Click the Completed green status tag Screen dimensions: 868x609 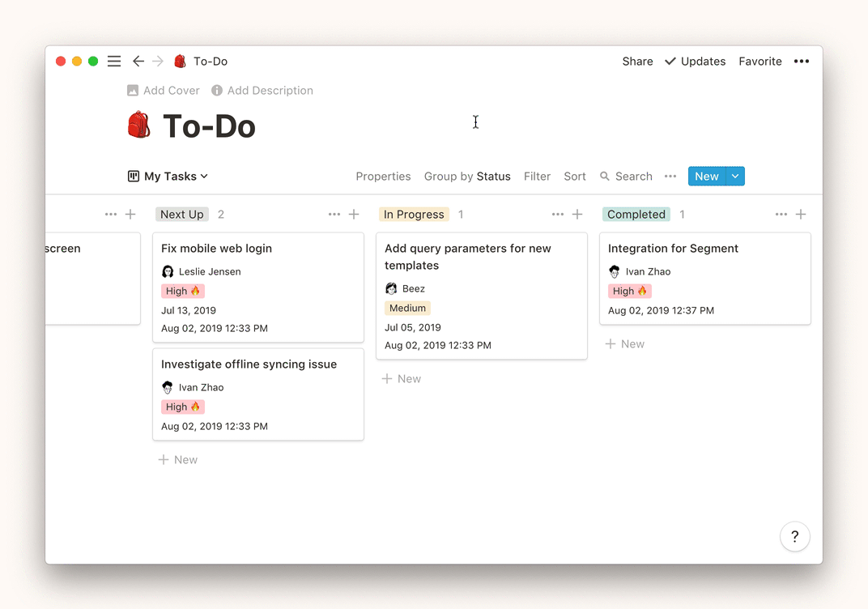[636, 215]
